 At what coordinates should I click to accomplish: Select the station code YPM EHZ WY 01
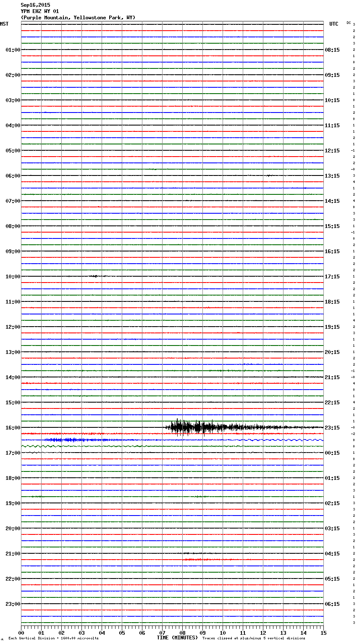[39, 11]
